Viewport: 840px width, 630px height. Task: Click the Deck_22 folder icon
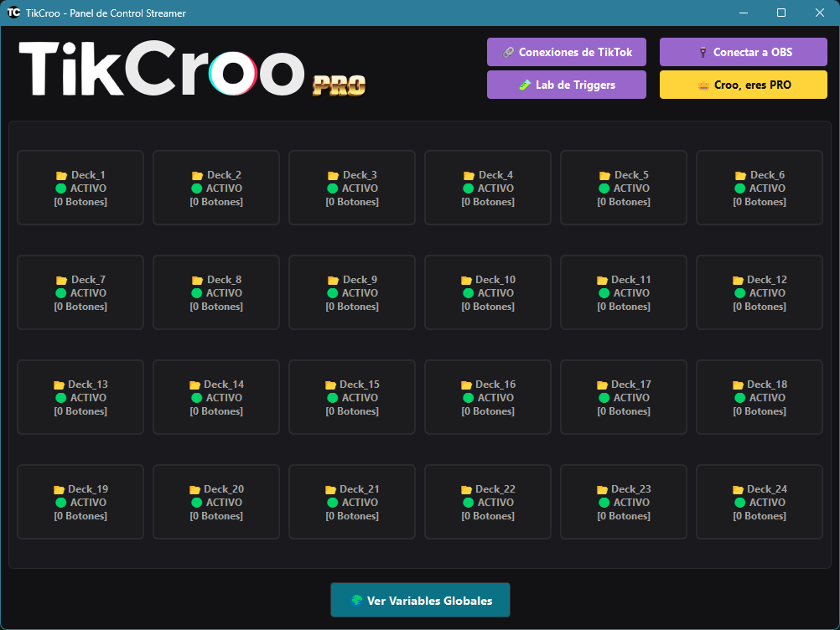466,490
